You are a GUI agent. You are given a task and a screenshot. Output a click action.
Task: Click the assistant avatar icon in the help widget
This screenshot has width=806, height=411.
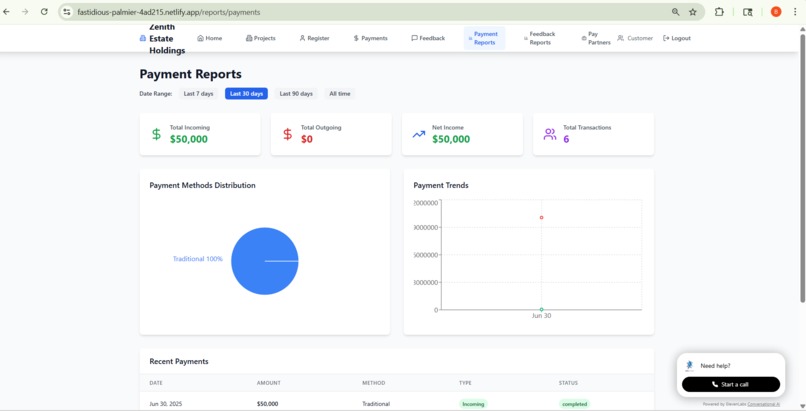[x=689, y=366]
